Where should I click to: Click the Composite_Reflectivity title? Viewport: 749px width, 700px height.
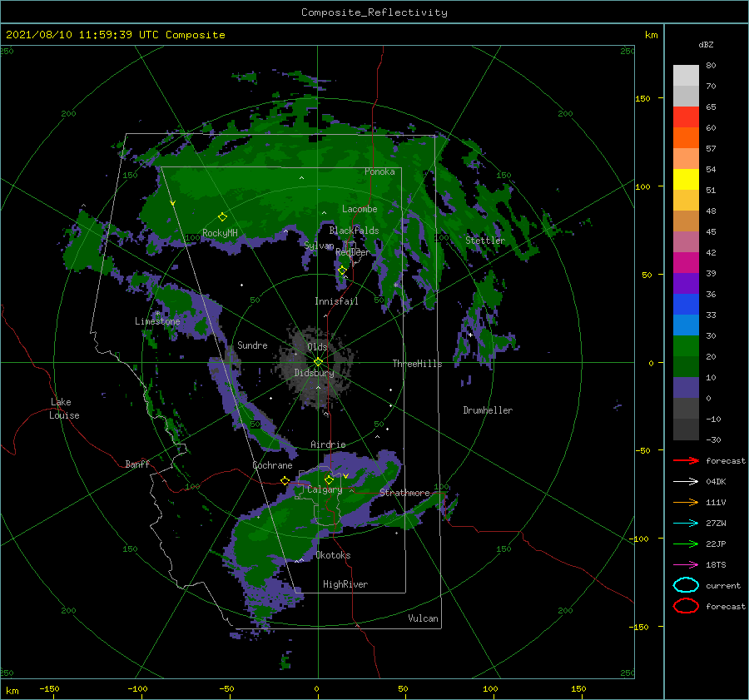click(x=374, y=12)
